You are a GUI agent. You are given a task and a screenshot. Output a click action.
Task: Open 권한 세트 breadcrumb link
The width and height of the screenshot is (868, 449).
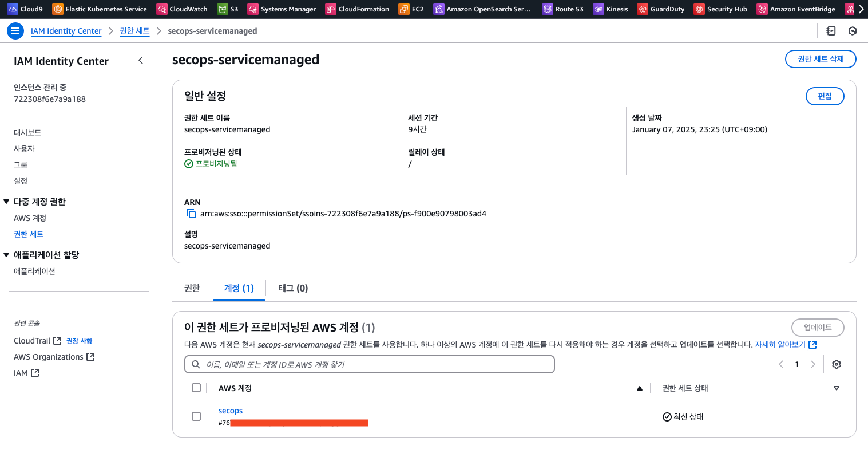pos(134,31)
